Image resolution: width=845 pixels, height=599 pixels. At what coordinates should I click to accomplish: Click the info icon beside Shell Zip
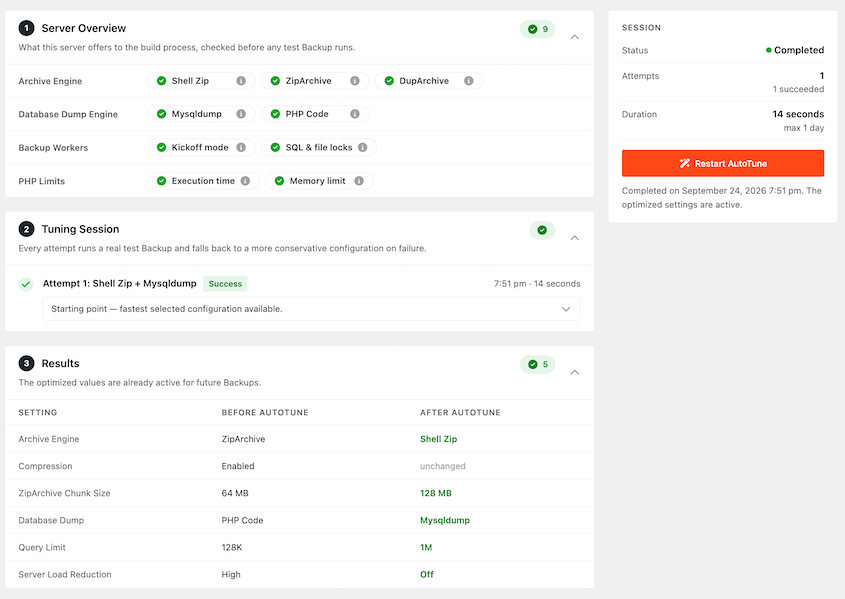(x=241, y=81)
